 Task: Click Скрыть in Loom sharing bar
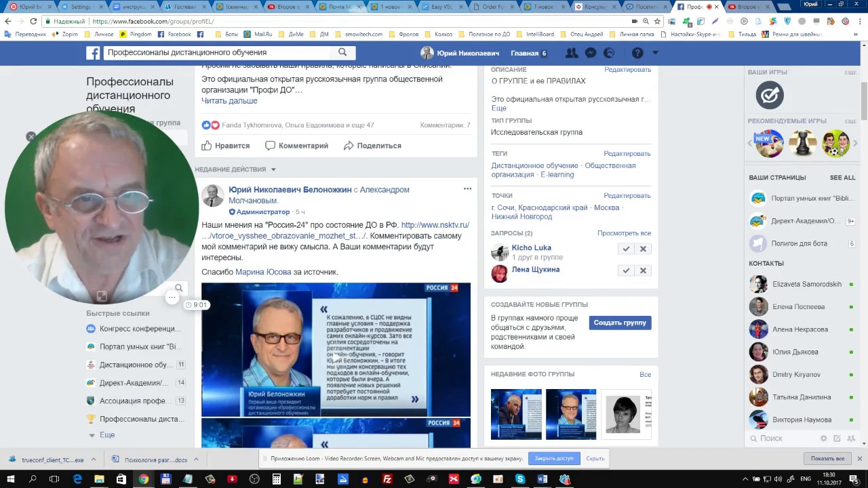595,458
